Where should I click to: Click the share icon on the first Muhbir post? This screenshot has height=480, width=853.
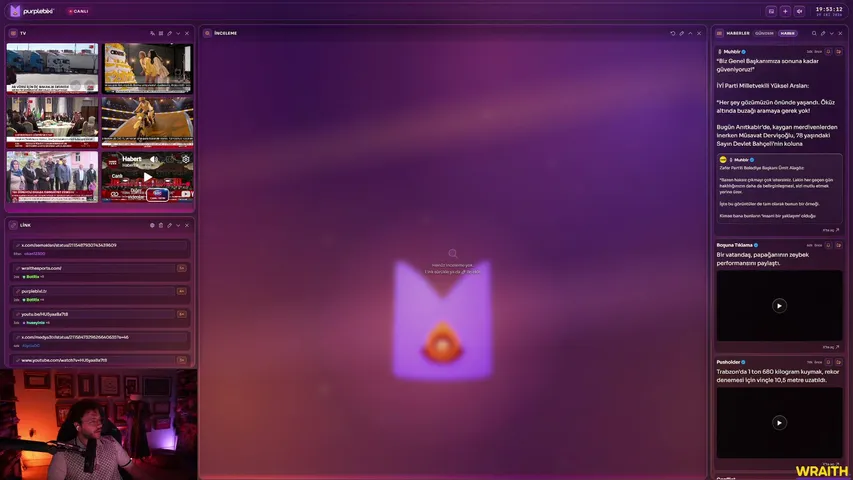tap(838, 52)
